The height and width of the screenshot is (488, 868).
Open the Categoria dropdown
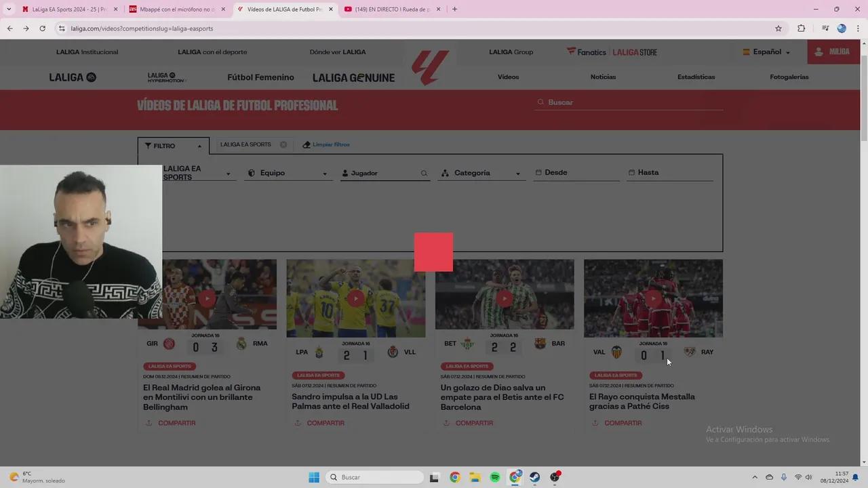pos(481,174)
